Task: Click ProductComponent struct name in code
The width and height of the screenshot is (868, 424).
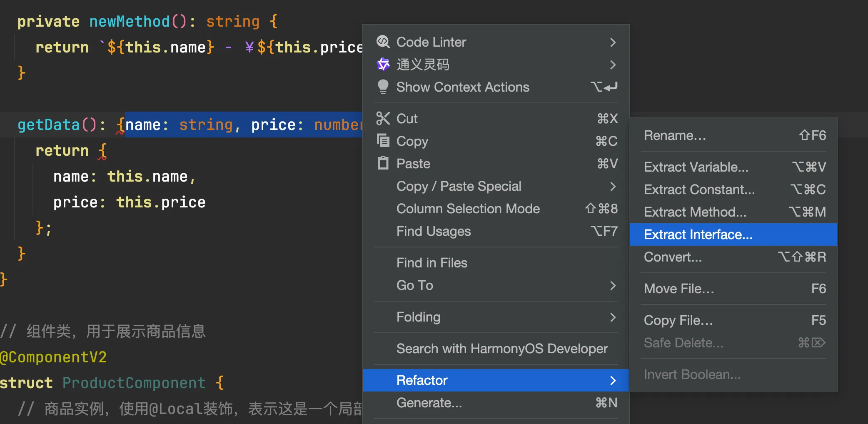Action: coord(134,383)
